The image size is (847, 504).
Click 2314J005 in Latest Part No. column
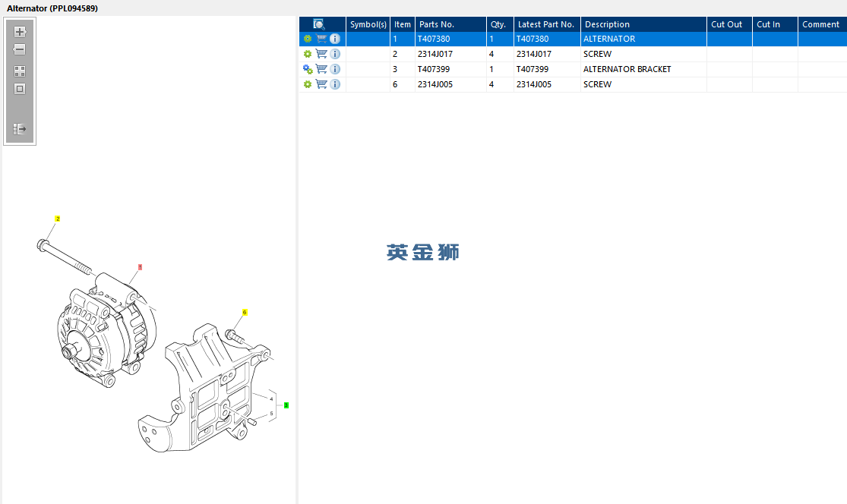click(x=534, y=84)
